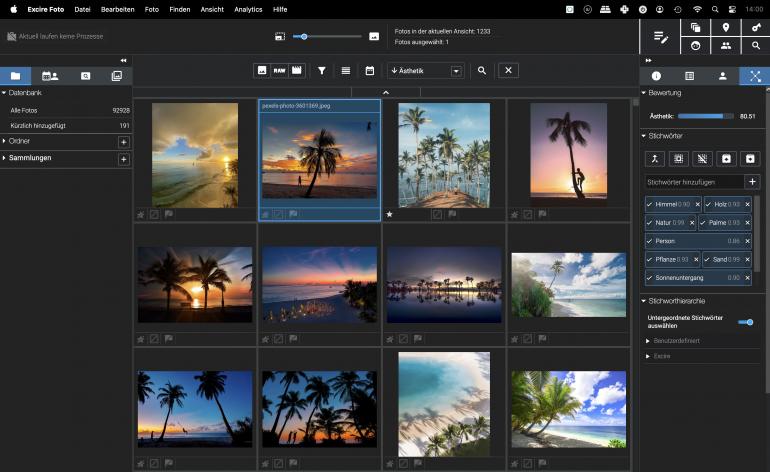Viewport: 770px width, 472px height.
Task: Uncheck the Sonnenuntergang keyword
Action: point(650,278)
